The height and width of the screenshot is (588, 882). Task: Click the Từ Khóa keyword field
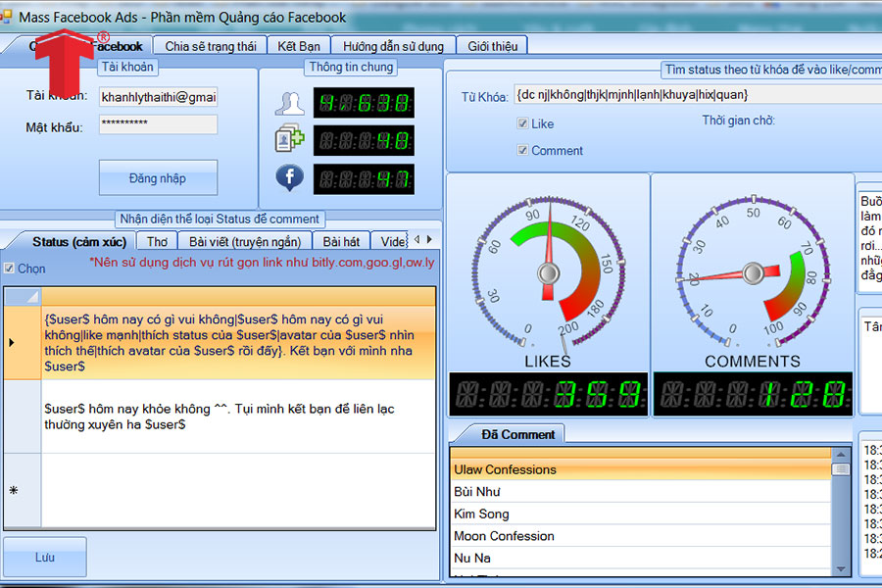698,94
